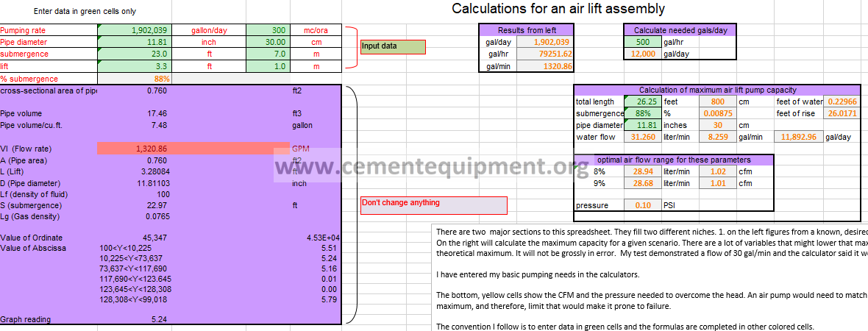
Task: Select the 7.0 m submergence cell
Action: [267, 54]
